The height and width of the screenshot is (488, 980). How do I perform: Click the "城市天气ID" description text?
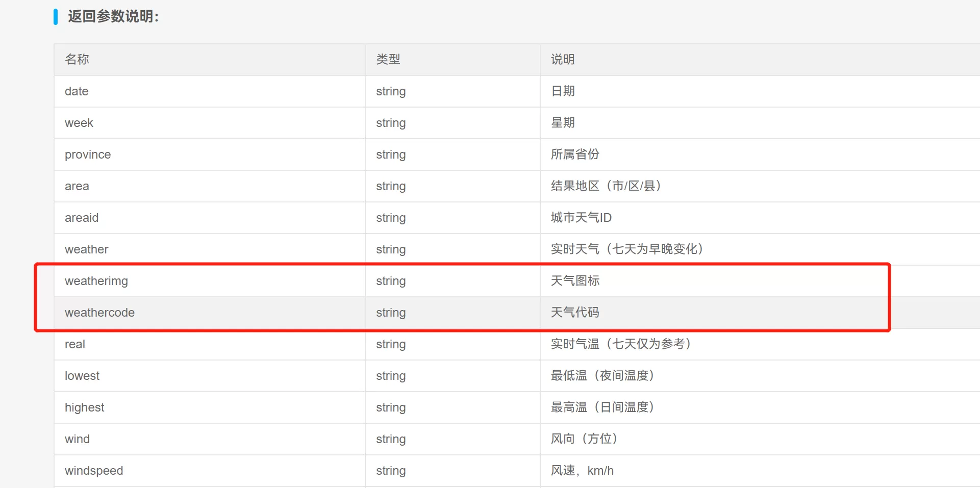(x=581, y=218)
